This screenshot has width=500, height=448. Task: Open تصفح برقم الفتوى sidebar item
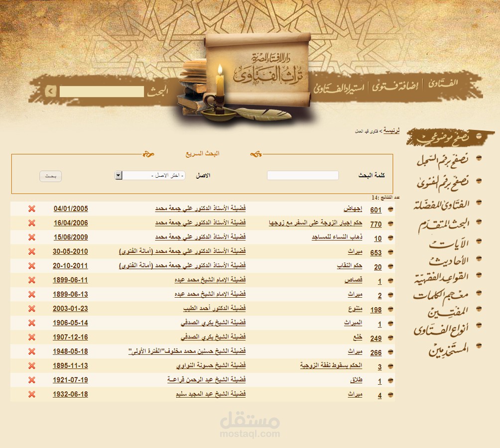click(443, 183)
